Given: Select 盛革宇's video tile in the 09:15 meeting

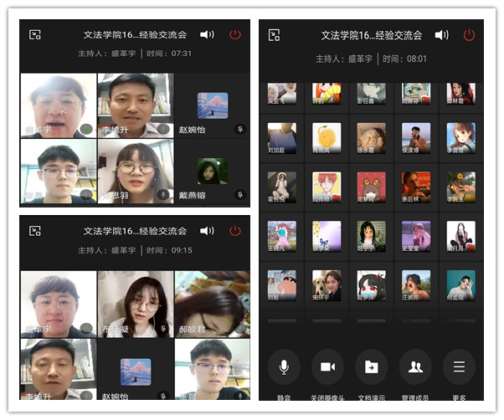Looking at the screenshot, I should coord(59,304).
